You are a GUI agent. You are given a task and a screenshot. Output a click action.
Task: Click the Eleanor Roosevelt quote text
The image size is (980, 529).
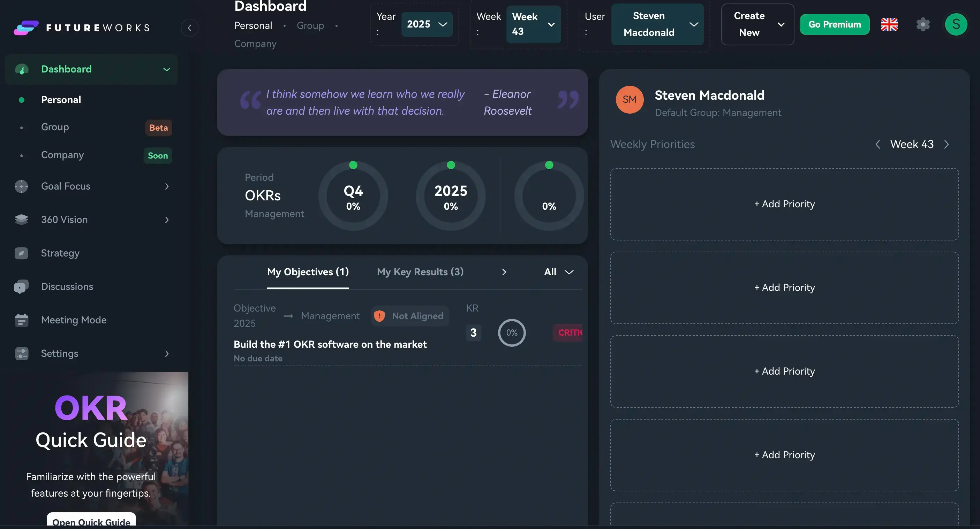click(365, 102)
